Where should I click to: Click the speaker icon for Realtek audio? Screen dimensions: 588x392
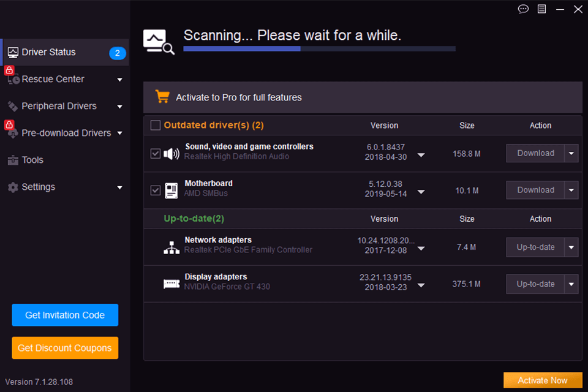[x=171, y=154]
